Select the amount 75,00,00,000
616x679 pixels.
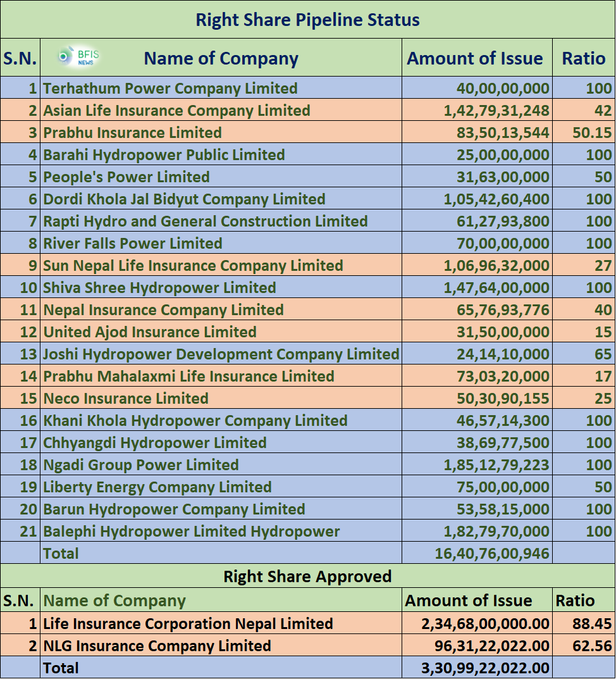point(503,487)
